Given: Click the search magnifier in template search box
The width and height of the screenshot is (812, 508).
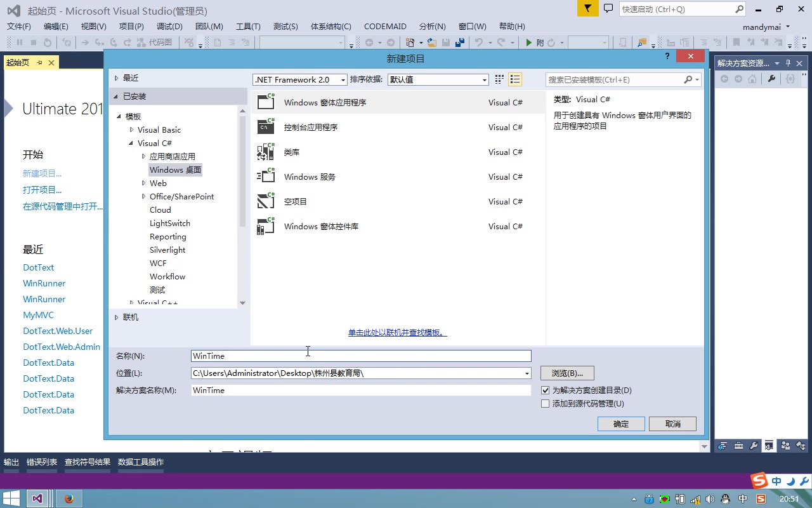Looking at the screenshot, I should [688, 79].
